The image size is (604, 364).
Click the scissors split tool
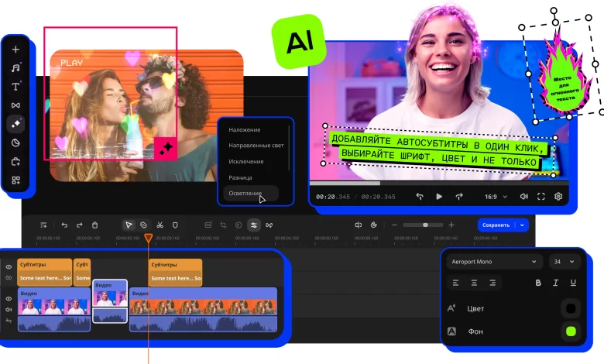tap(160, 225)
